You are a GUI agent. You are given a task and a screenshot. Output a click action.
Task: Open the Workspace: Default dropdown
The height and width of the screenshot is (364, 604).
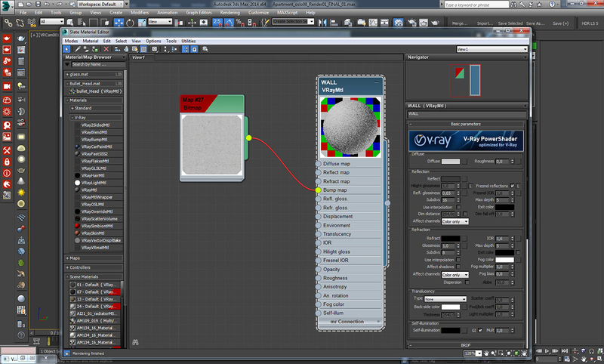click(100, 5)
